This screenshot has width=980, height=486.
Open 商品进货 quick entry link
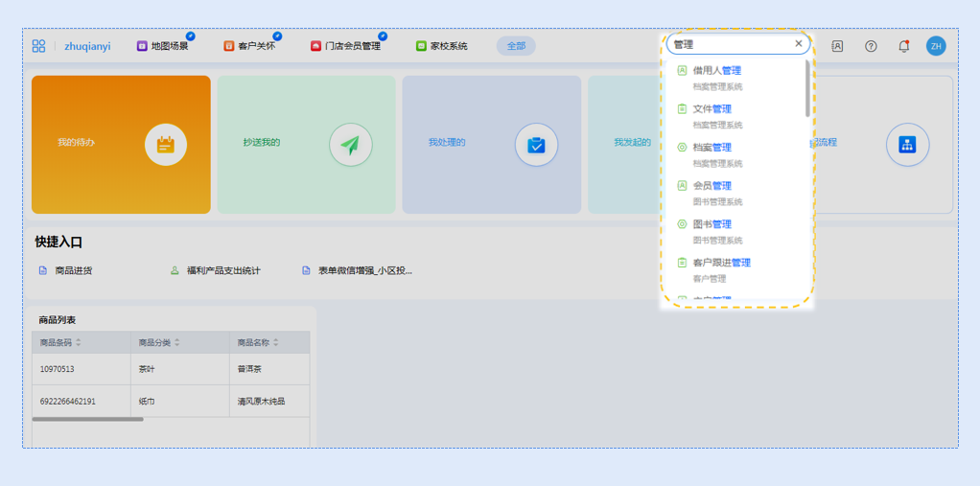pos(73,271)
